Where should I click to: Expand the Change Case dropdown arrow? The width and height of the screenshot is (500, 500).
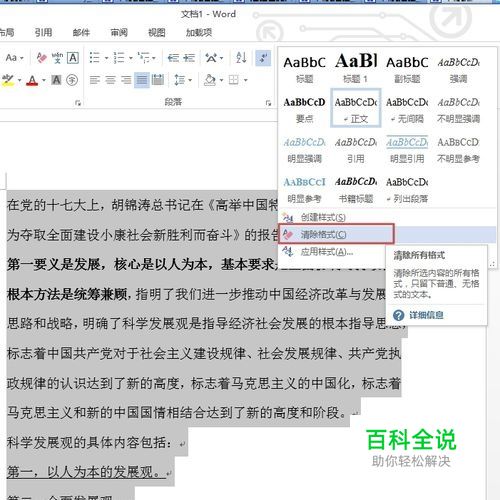[21, 58]
